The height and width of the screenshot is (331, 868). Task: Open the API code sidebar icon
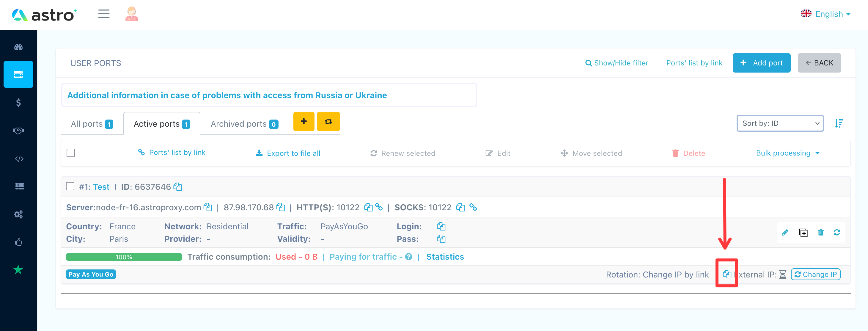[19, 159]
